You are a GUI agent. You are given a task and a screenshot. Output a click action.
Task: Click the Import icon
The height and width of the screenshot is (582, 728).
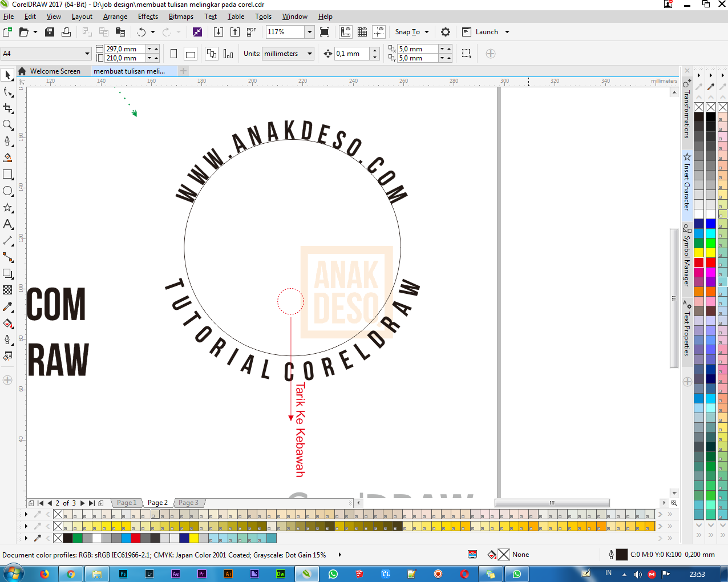[218, 32]
